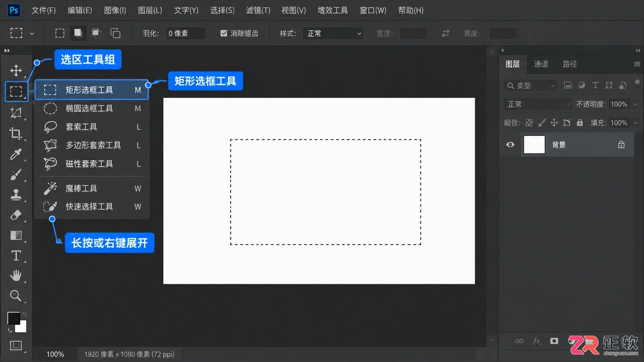Viewport: 644px width, 362px height.
Task: Select the Zoom magnifier tool
Action: 16,295
